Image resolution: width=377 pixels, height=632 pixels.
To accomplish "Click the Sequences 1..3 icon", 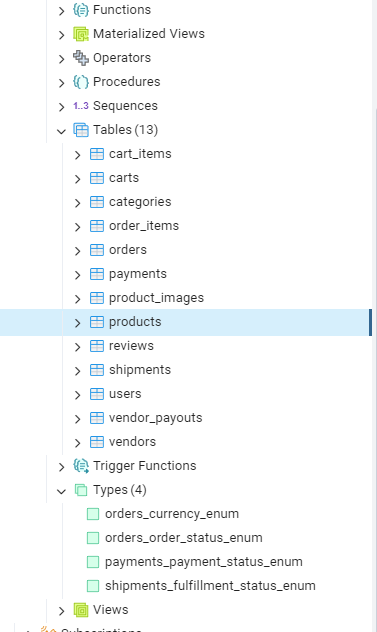I will click(81, 106).
